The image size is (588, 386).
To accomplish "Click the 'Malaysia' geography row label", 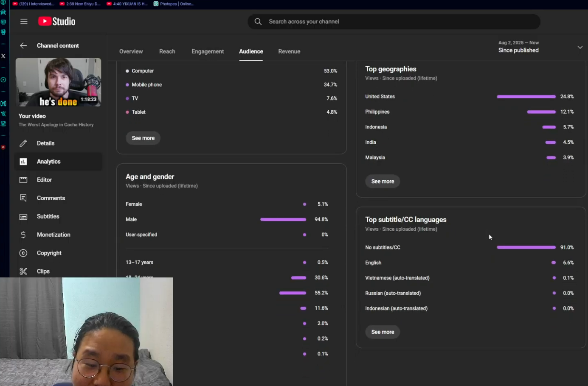I will pyautogui.click(x=375, y=158).
